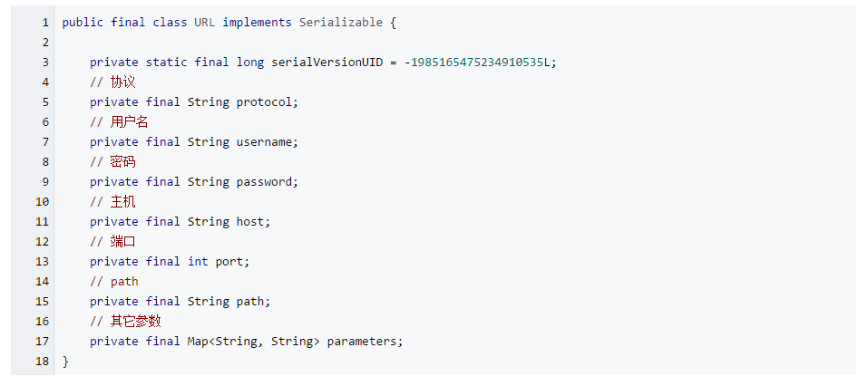Screen dimensions: 868x386
Task: Click the serialVersionUID number literal
Action: pos(476,63)
